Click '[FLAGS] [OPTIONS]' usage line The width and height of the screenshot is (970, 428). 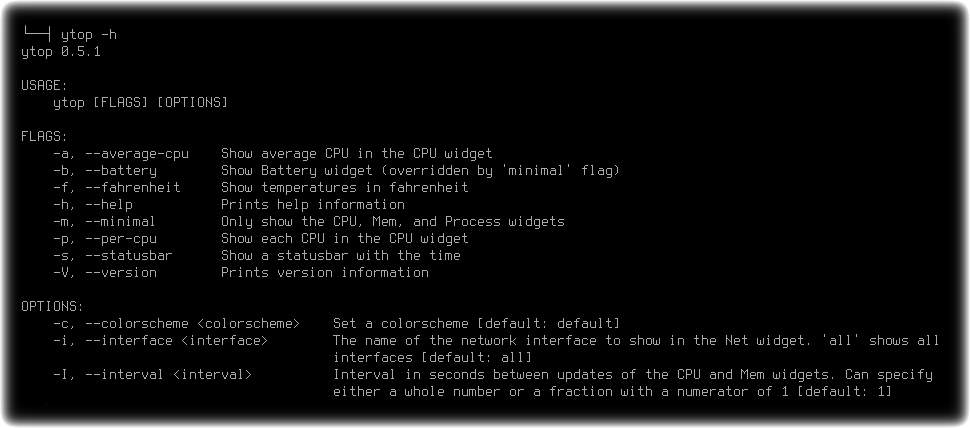click(x=160, y=103)
